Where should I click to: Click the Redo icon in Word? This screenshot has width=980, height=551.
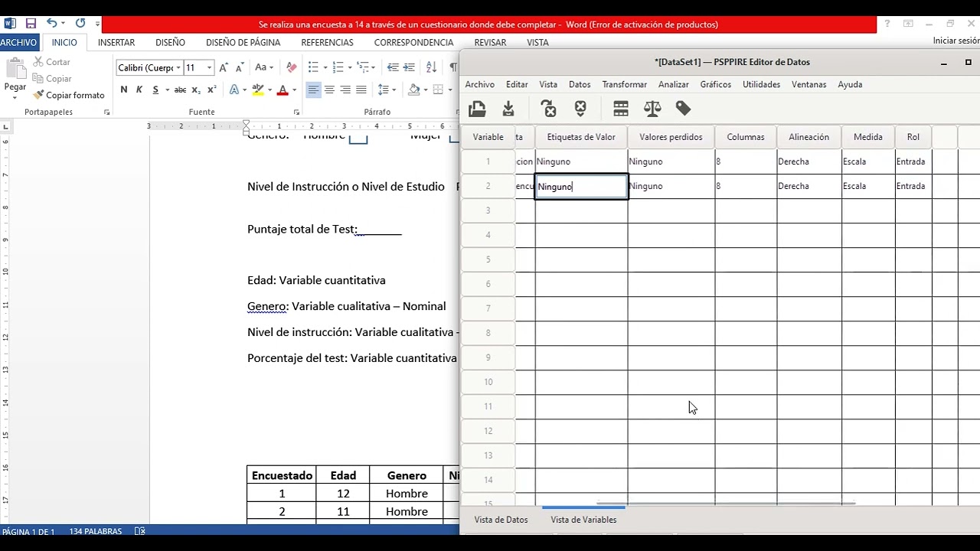80,24
